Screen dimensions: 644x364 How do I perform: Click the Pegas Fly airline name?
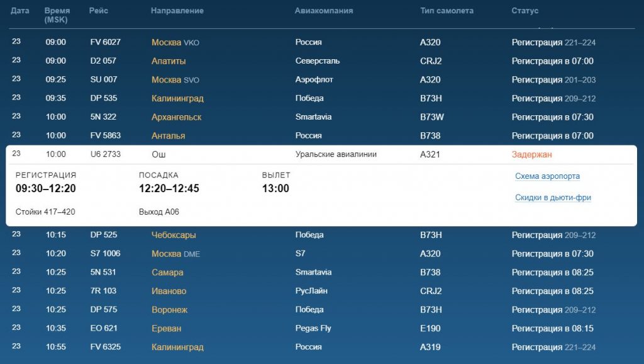point(313,328)
